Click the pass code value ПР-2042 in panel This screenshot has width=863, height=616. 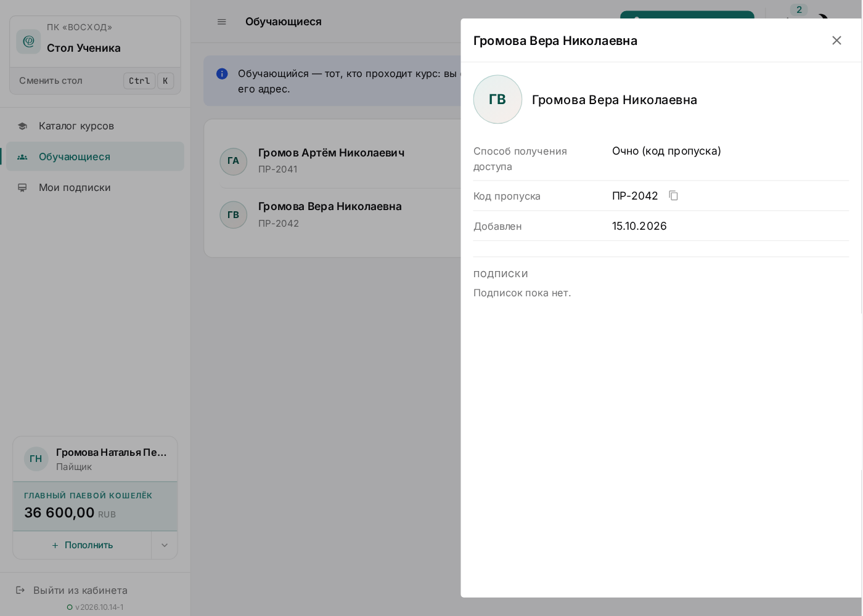[635, 196]
